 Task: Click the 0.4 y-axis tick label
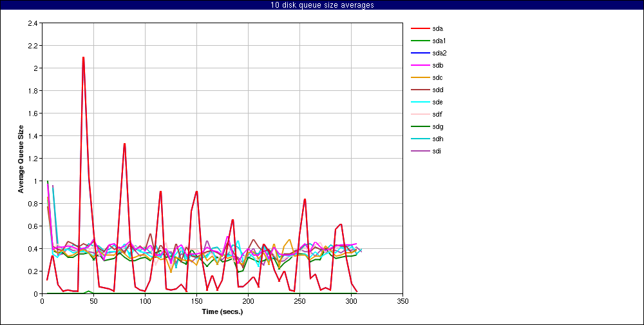click(33, 249)
